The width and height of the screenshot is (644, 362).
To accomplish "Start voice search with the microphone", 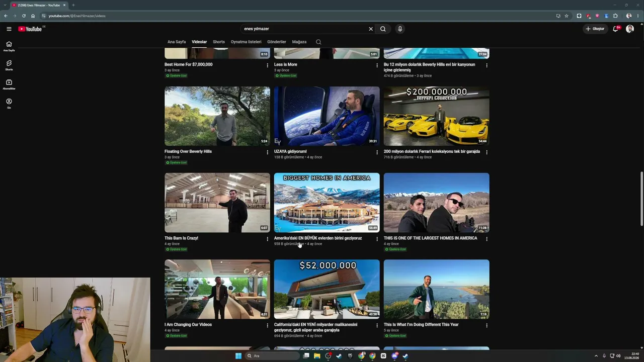I will tap(400, 29).
